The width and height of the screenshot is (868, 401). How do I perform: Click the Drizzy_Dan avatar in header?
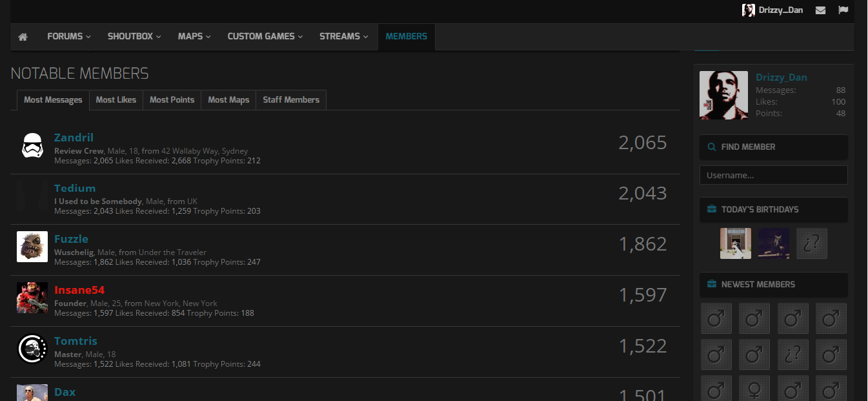pos(748,10)
